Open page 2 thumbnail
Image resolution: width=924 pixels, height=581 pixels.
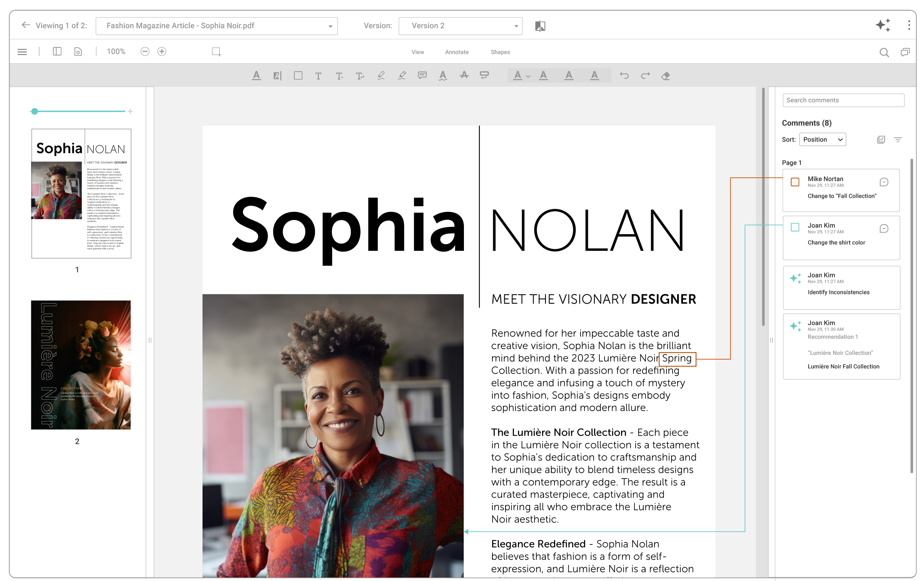click(x=81, y=365)
